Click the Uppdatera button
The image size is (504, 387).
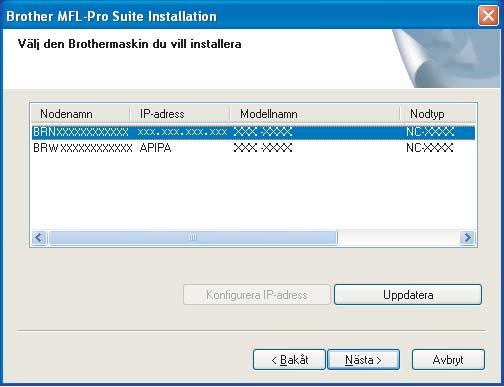[x=408, y=295]
